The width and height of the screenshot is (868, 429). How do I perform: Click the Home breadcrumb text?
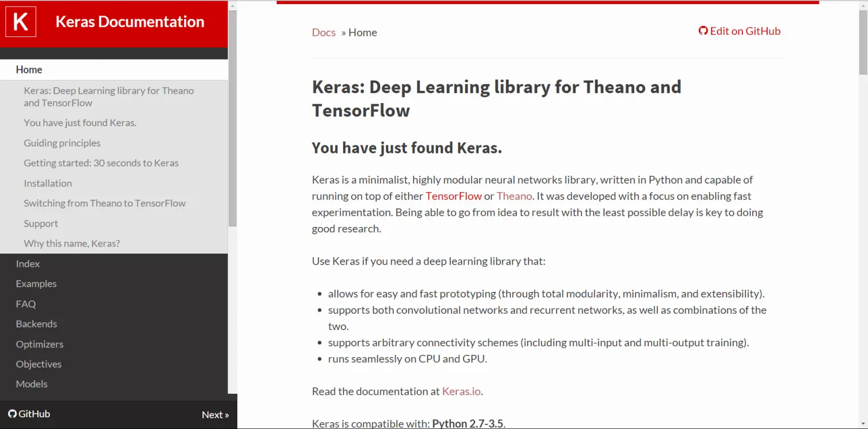(x=363, y=32)
